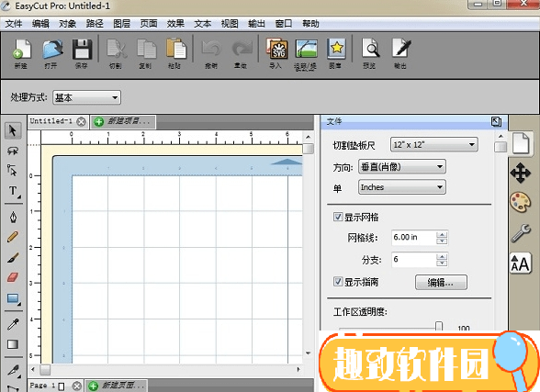Click the 新建项目 new project tab
The image size is (540, 392).
pyautogui.click(x=123, y=121)
